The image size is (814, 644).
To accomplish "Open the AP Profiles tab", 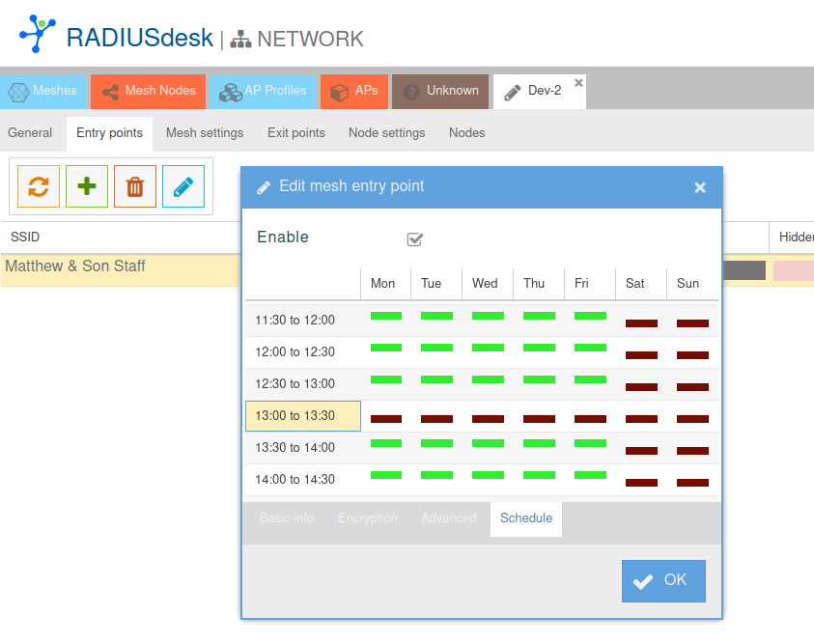I will point(263,91).
